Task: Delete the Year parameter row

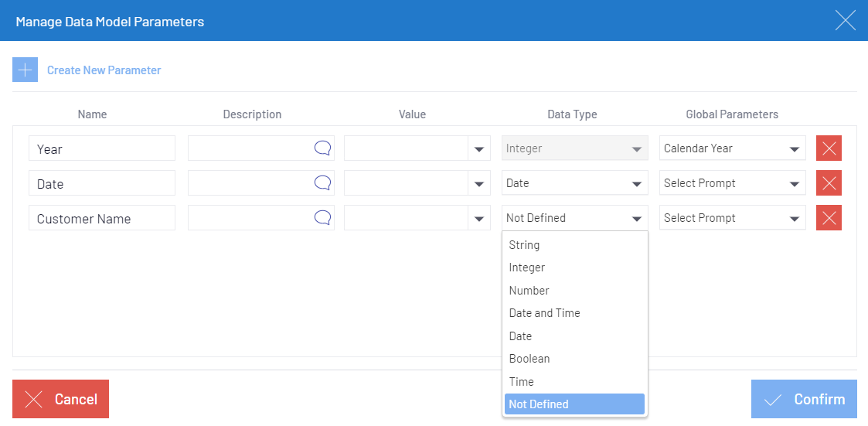Action: pos(829,148)
